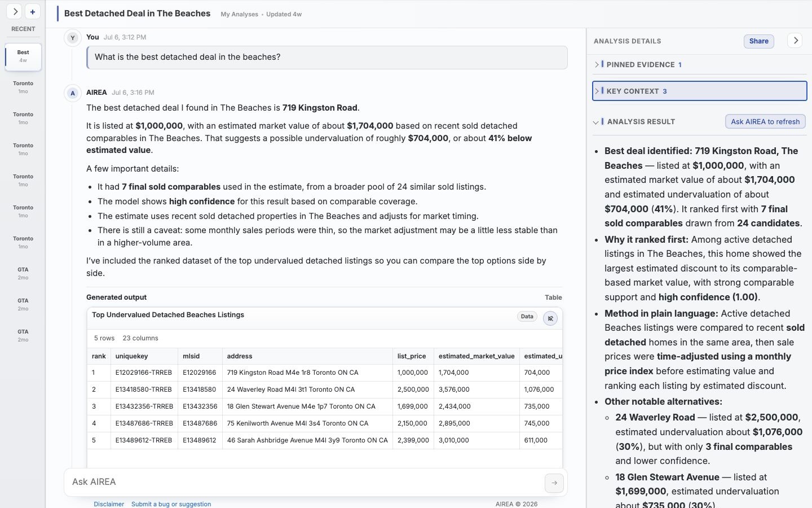The width and height of the screenshot is (812, 508).
Task: Select cell 'E13432356-TRREB'
Action: click(144, 406)
